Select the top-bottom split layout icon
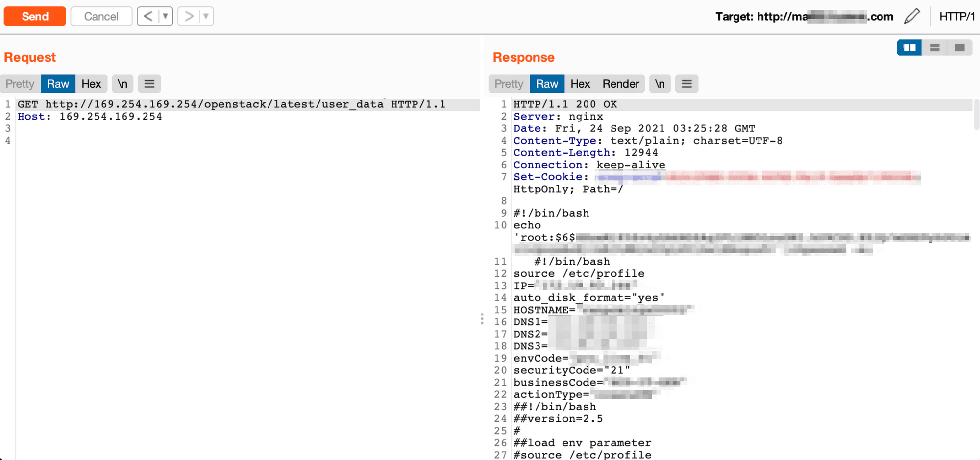 click(x=934, y=48)
